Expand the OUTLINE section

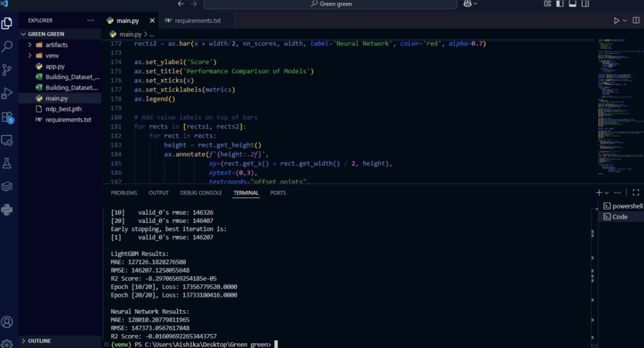click(x=39, y=341)
